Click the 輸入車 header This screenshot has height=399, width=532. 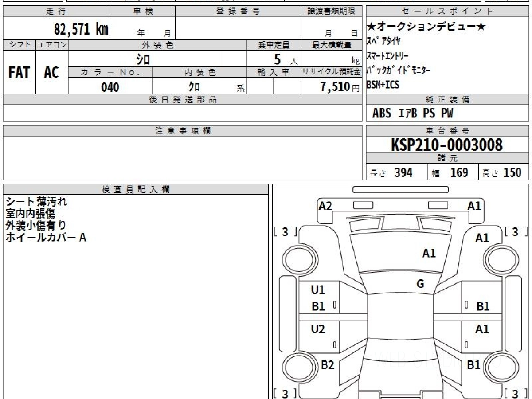(274, 73)
